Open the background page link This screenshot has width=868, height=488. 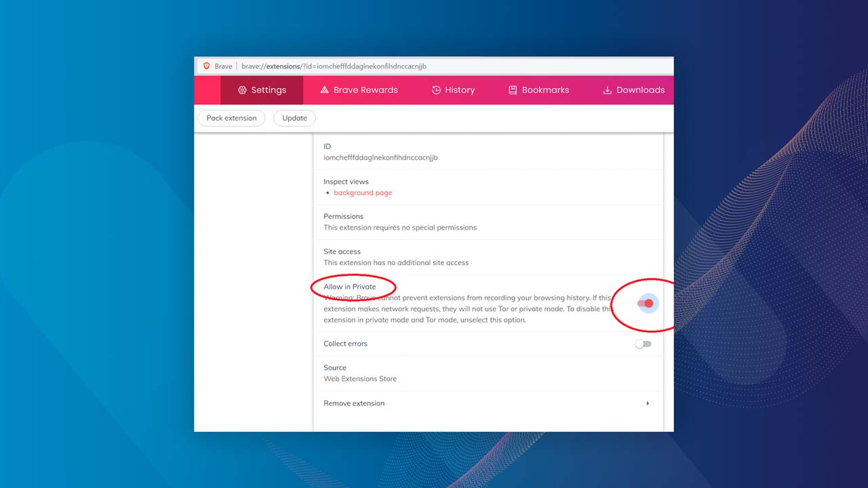pyautogui.click(x=363, y=192)
